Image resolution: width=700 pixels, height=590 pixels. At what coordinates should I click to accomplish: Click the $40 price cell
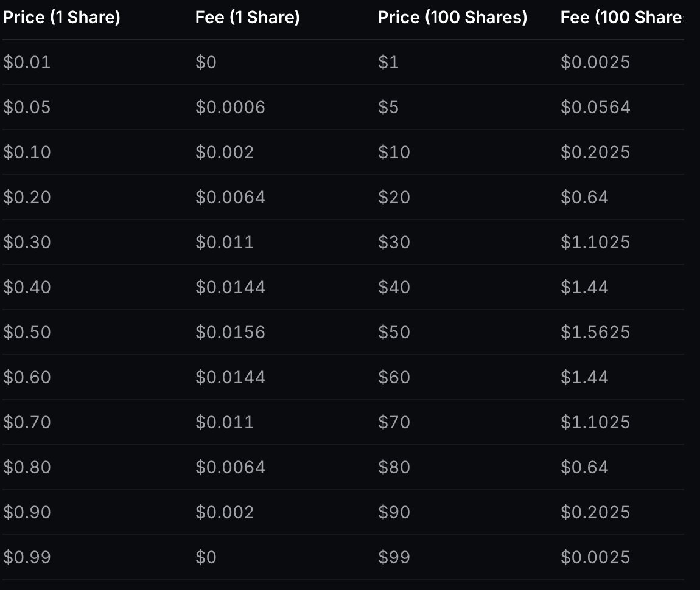(394, 288)
